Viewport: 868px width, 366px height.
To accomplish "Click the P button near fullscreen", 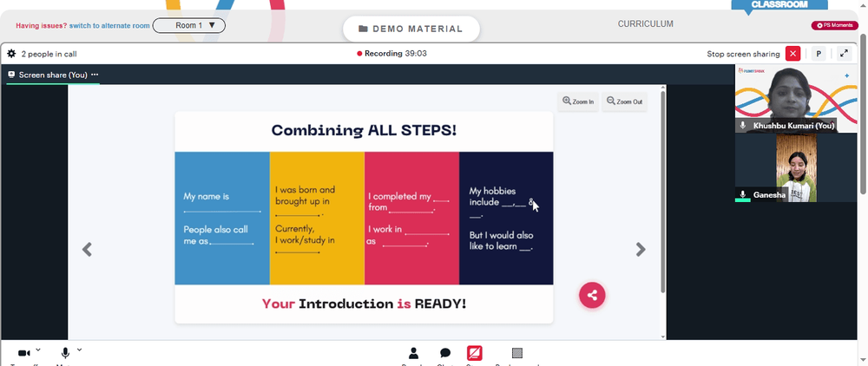I will click(x=819, y=54).
